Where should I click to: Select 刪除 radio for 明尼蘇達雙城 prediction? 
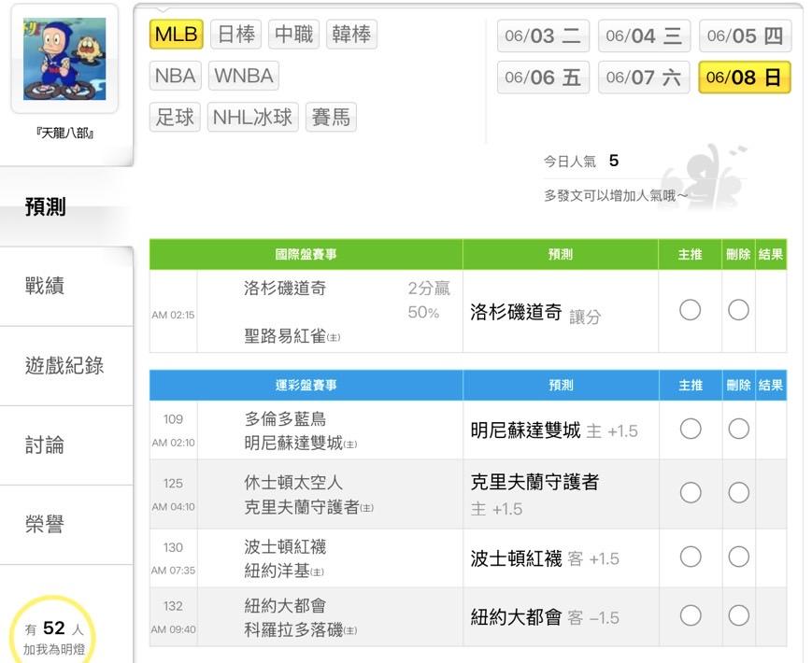pos(738,429)
